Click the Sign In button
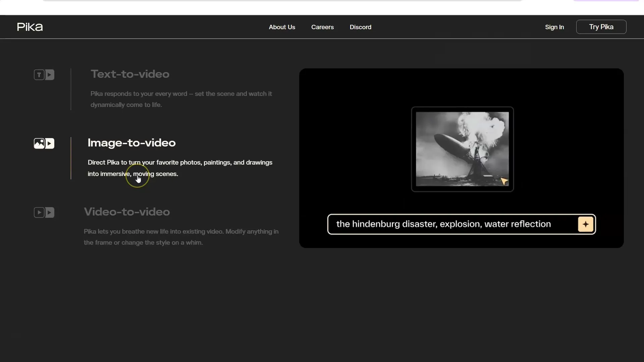 pyautogui.click(x=554, y=27)
